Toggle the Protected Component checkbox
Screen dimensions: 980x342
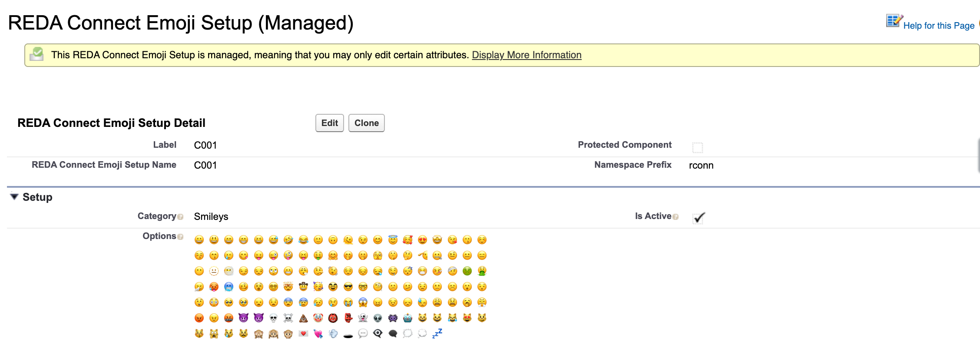point(698,148)
